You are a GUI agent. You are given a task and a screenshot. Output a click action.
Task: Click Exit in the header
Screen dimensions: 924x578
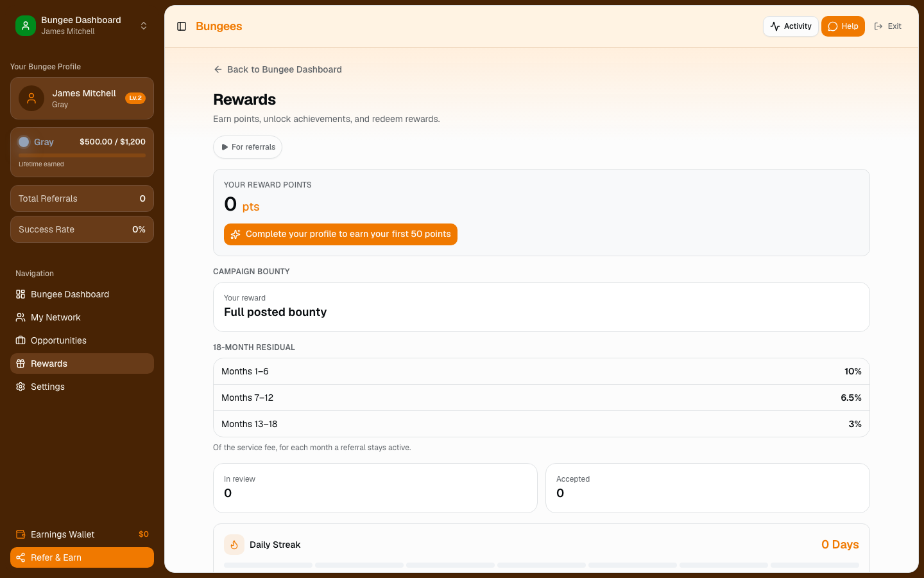888,26
